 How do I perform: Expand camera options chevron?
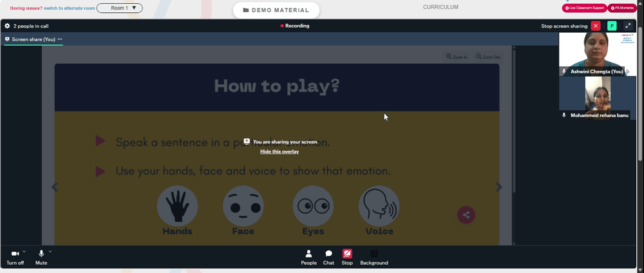pyautogui.click(x=24, y=252)
